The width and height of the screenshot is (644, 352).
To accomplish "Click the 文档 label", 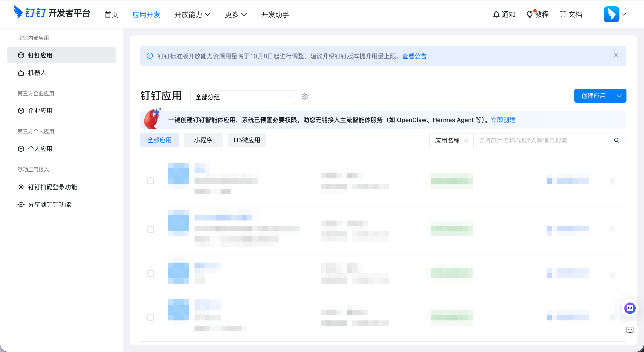I will pos(575,14).
